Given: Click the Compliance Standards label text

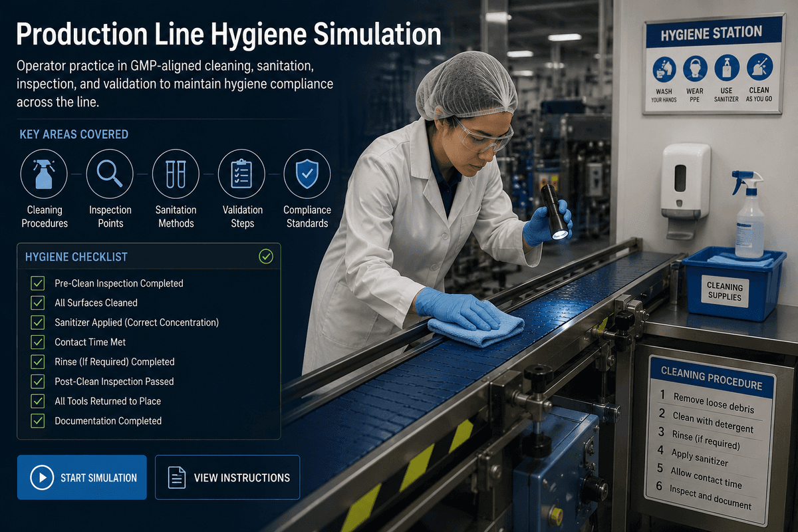Looking at the screenshot, I should click(307, 217).
